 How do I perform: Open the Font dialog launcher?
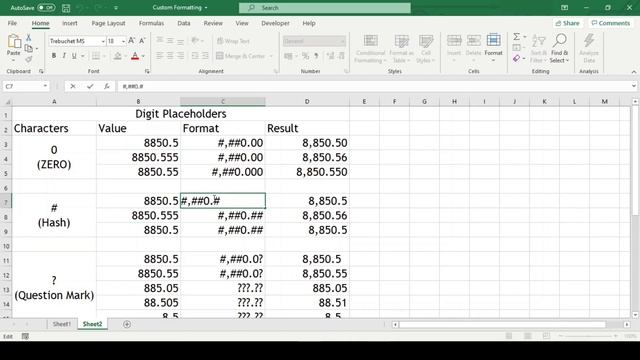pyautogui.click(x=147, y=71)
